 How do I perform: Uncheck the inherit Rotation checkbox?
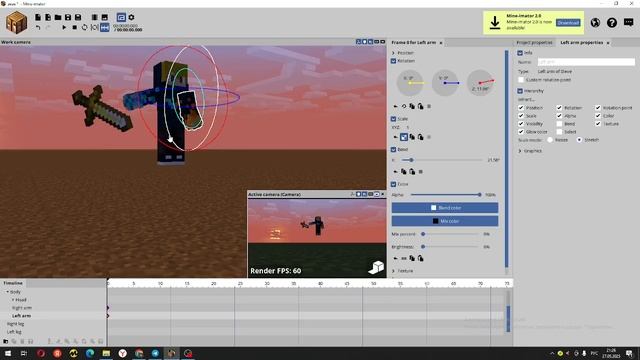559,108
